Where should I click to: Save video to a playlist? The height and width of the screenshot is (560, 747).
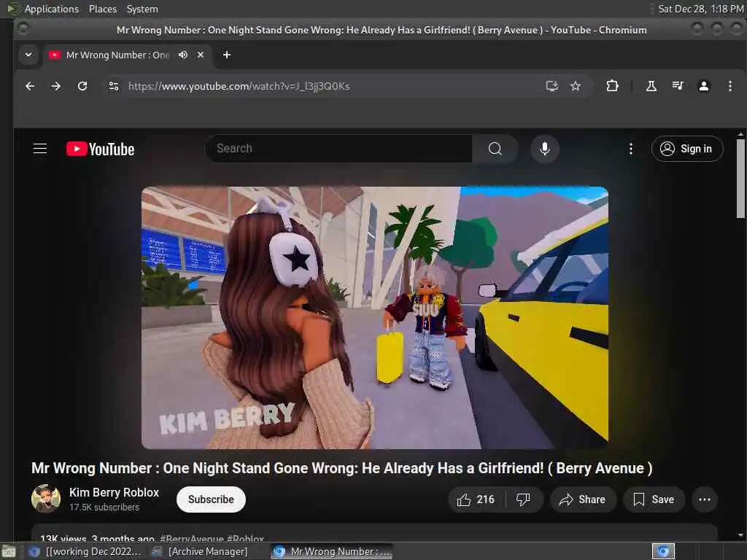pos(654,499)
